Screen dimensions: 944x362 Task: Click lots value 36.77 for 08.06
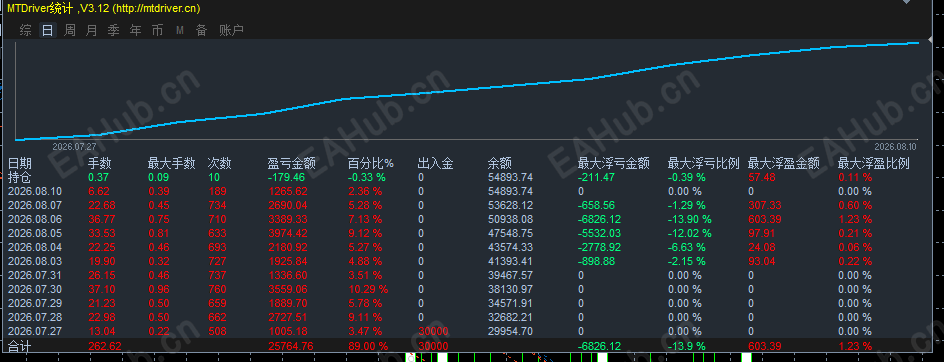102,219
